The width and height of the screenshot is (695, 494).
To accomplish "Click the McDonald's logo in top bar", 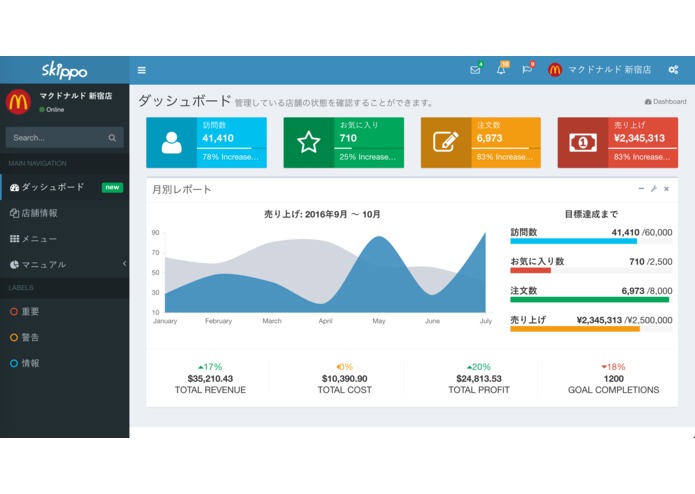I will (555, 70).
